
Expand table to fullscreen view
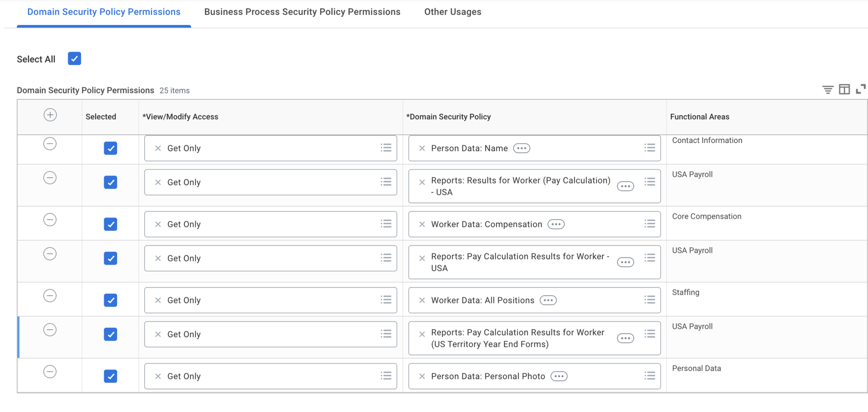(x=860, y=89)
